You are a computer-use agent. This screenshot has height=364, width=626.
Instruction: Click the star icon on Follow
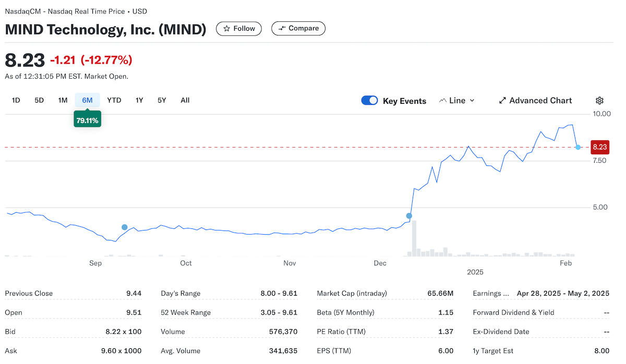(226, 29)
